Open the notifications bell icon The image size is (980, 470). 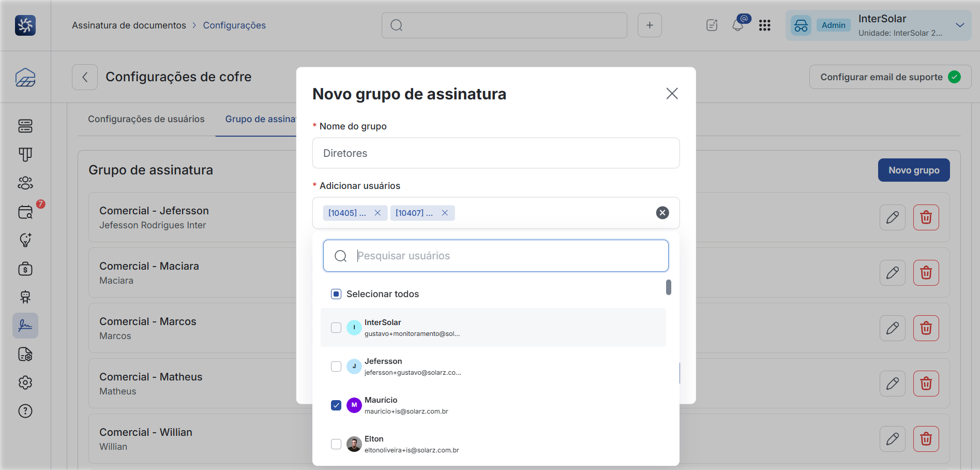coord(738,25)
